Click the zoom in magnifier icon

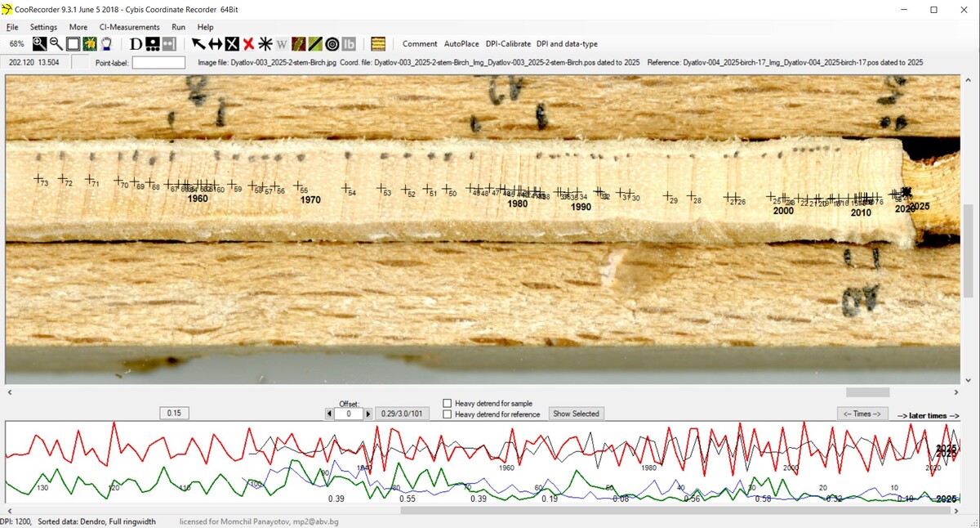click(x=39, y=43)
